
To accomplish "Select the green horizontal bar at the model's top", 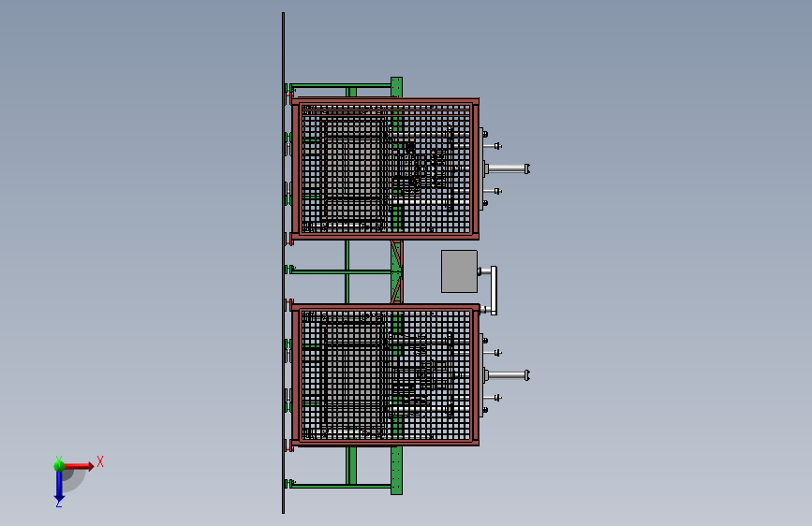I will click(340, 85).
